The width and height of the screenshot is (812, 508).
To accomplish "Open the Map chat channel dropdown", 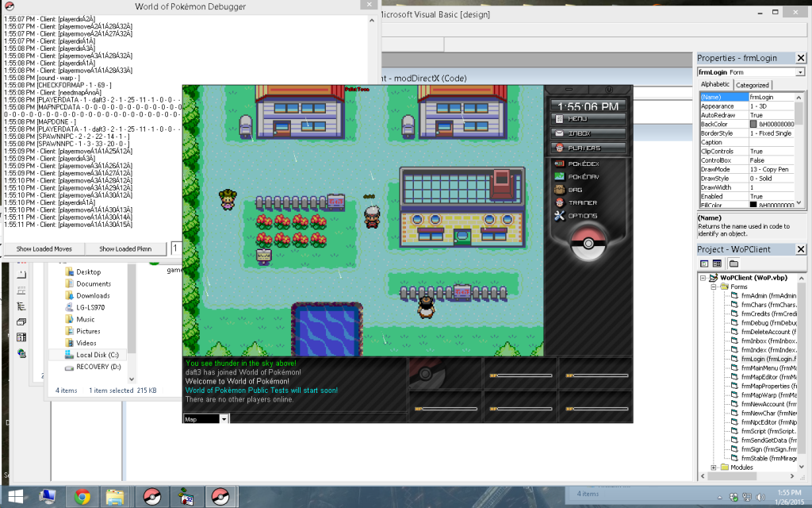I will point(224,419).
